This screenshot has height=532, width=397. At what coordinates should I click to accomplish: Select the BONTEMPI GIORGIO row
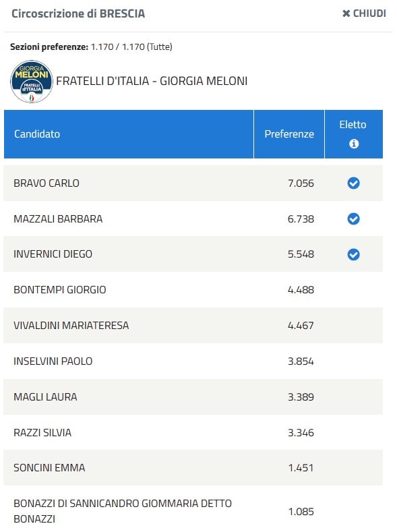coord(193,290)
